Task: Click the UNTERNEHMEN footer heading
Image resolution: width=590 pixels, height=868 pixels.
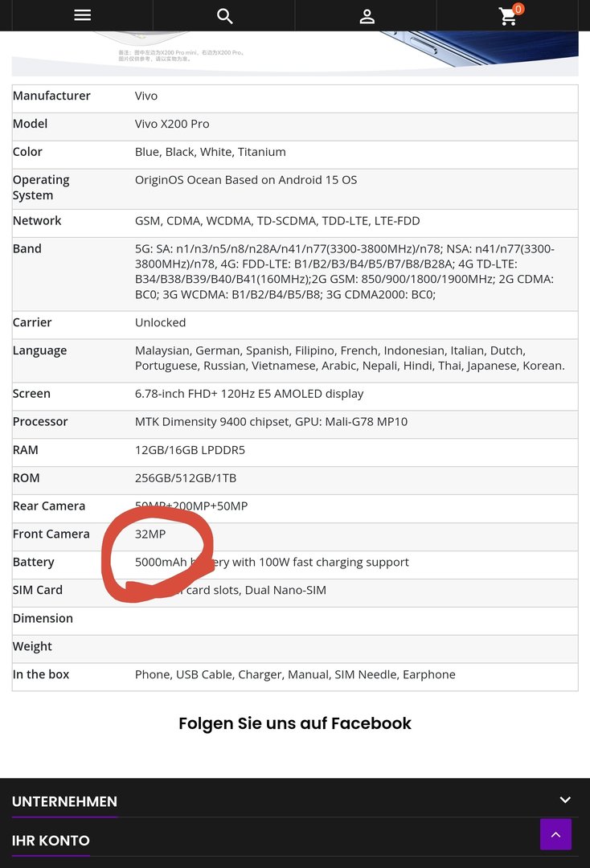Action: (64, 801)
